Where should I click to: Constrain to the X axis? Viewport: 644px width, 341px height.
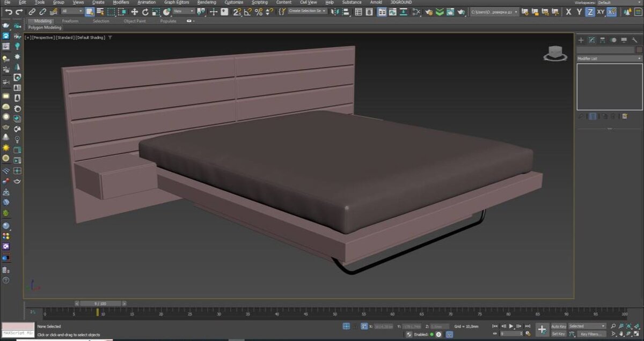pyautogui.click(x=569, y=11)
